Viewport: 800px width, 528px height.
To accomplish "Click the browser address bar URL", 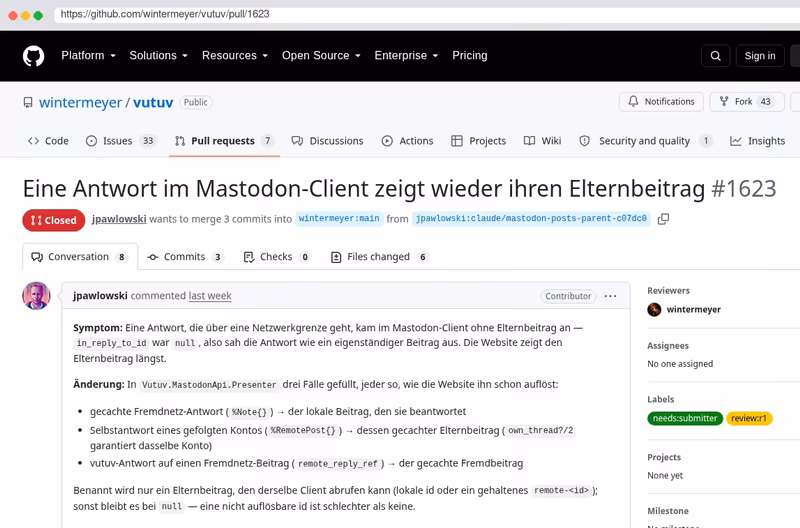I will [x=165, y=14].
